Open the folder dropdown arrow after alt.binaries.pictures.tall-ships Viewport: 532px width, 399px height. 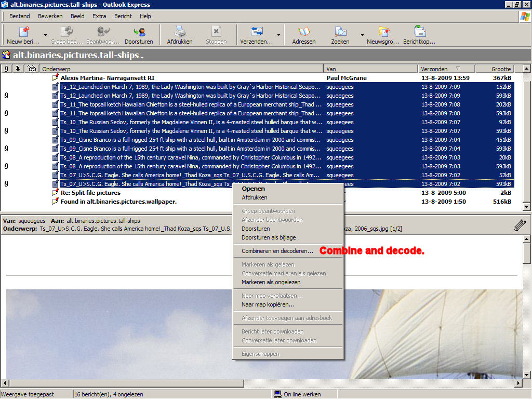coord(142,57)
